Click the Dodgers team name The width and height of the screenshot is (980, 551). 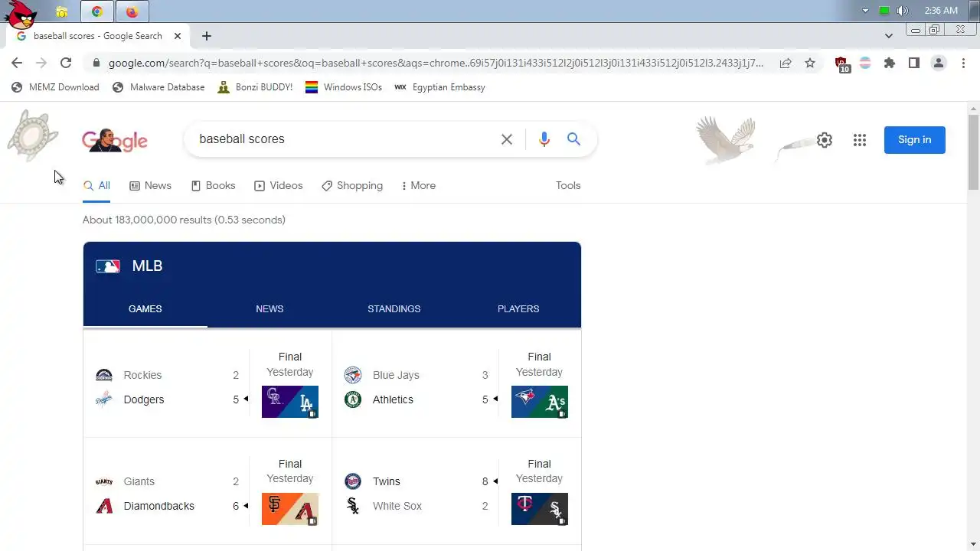click(144, 399)
